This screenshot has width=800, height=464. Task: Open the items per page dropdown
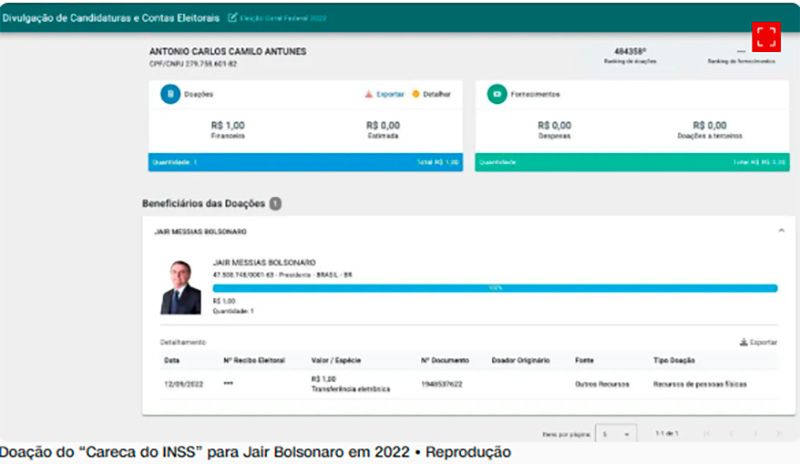coord(615,433)
